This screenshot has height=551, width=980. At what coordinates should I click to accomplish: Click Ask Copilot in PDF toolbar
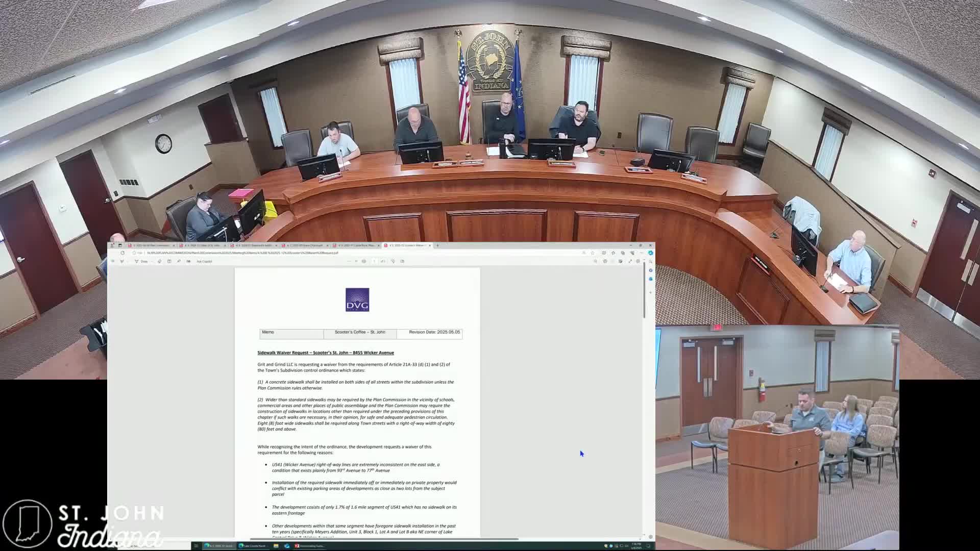point(204,261)
